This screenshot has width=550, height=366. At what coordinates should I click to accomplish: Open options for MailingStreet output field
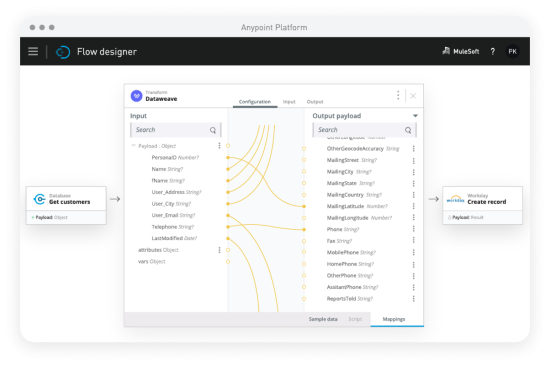414,161
